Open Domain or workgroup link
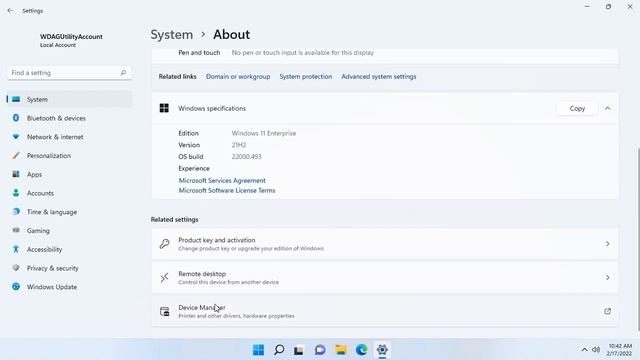Screen dimensions: 640x360 (x=238, y=77)
